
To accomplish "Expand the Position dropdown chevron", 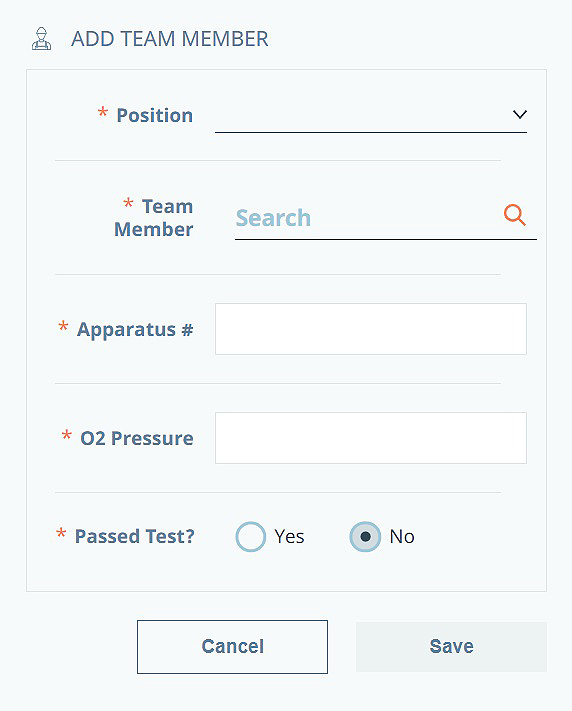I will [x=520, y=114].
